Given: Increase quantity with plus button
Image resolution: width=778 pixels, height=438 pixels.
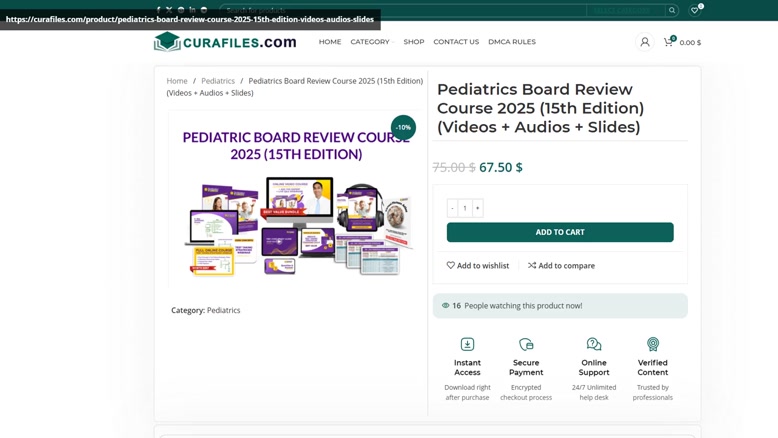Looking at the screenshot, I should tap(477, 208).
